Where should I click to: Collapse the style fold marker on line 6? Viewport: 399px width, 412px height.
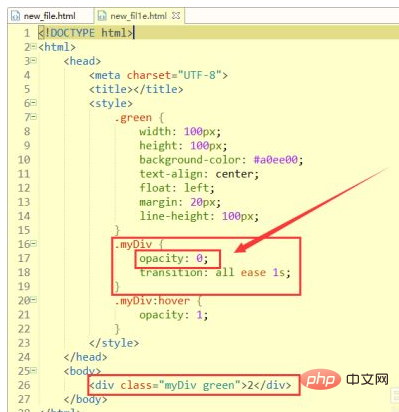click(x=33, y=103)
